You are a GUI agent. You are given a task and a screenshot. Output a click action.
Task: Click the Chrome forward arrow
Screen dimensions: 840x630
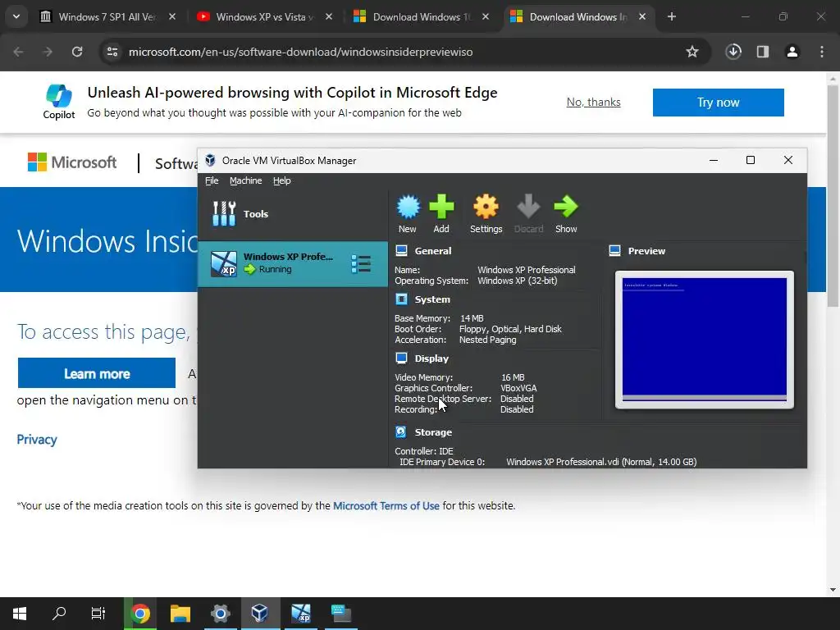48,52
